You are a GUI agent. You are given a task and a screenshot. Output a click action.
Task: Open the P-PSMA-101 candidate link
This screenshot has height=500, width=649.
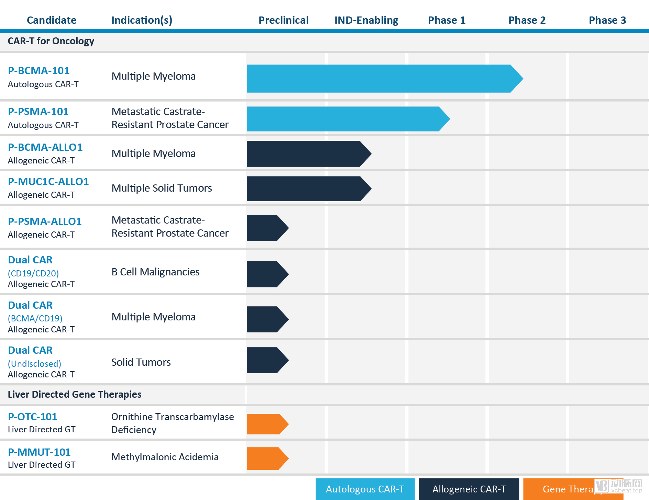tap(38, 112)
